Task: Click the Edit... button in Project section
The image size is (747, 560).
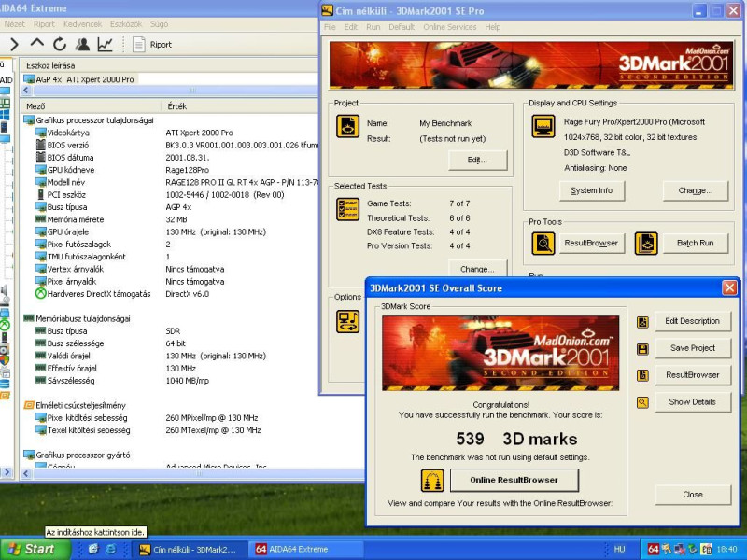Action: coord(477,160)
